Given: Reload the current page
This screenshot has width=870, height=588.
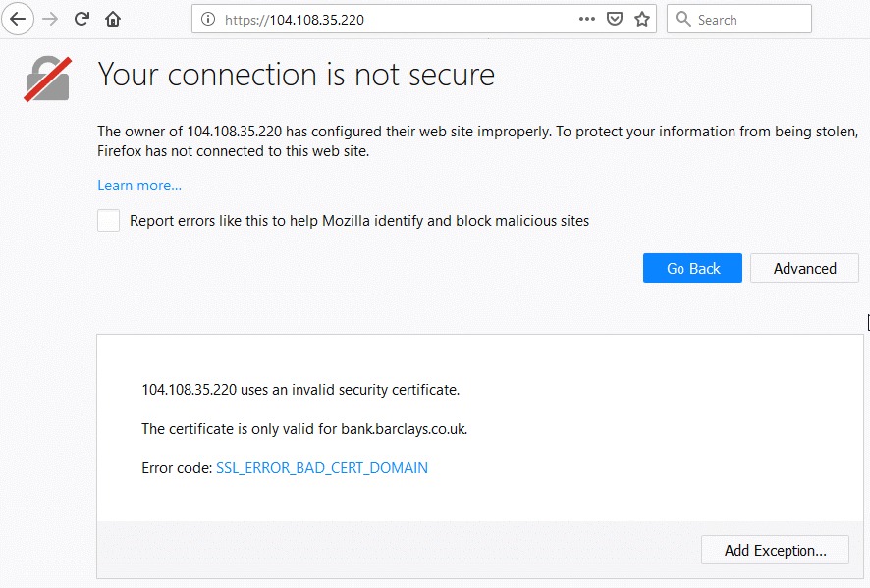Looking at the screenshot, I should 82,19.
